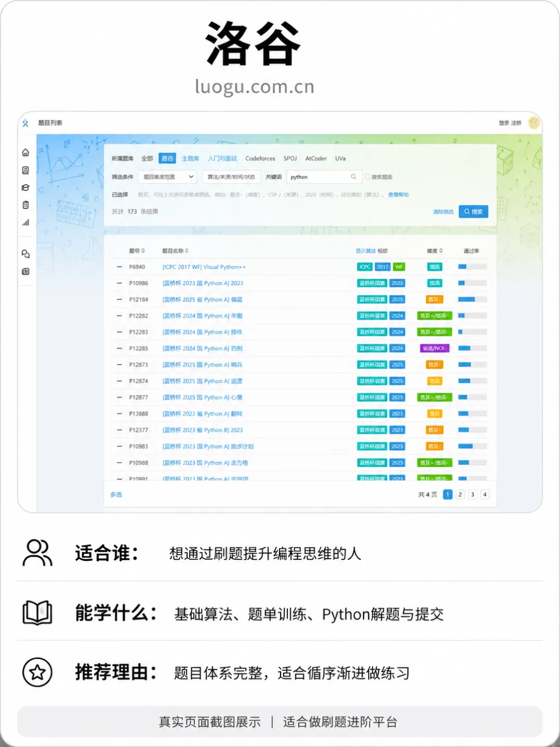Open the article book icon in sidebar
The width and height of the screenshot is (560, 747).
click(x=25, y=271)
